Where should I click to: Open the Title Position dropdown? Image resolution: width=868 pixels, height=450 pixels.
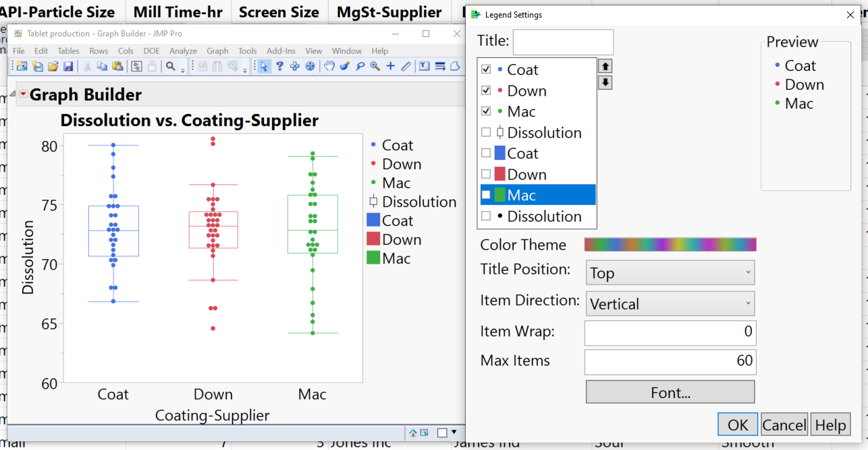[x=670, y=273]
